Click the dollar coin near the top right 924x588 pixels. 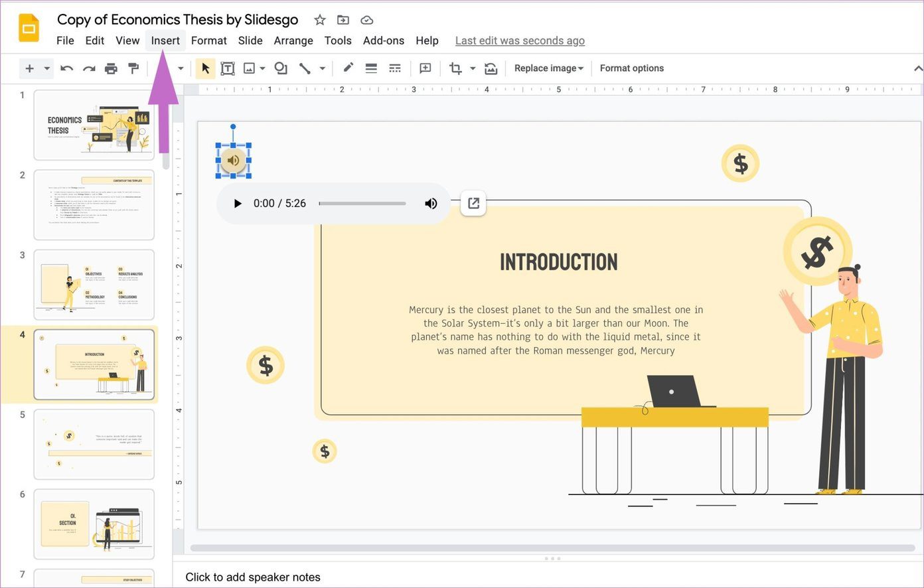pyautogui.click(x=740, y=163)
